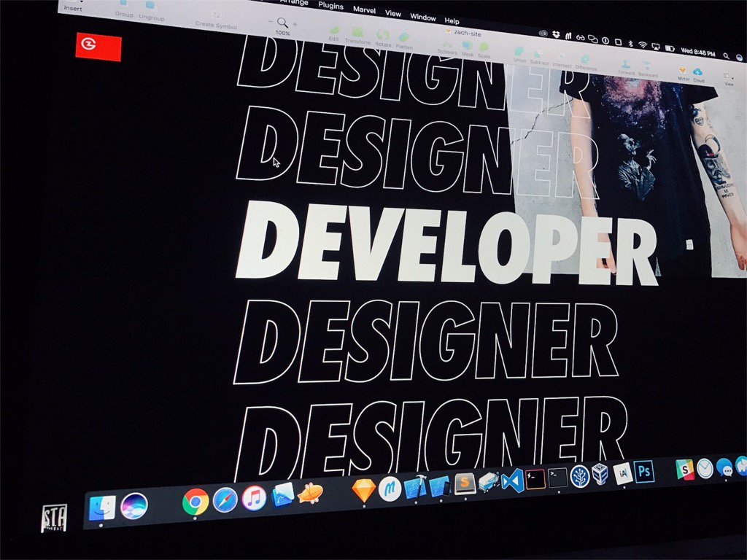Open Sketch Cloud

[x=698, y=75]
